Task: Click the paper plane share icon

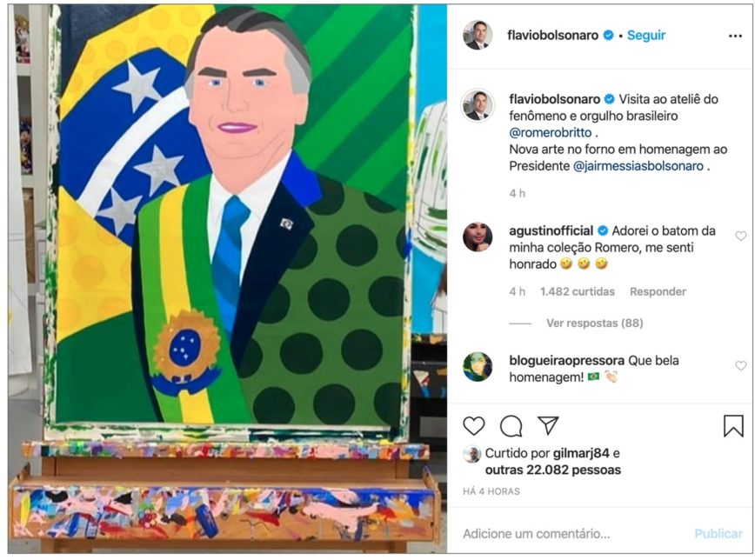Action: tap(548, 425)
